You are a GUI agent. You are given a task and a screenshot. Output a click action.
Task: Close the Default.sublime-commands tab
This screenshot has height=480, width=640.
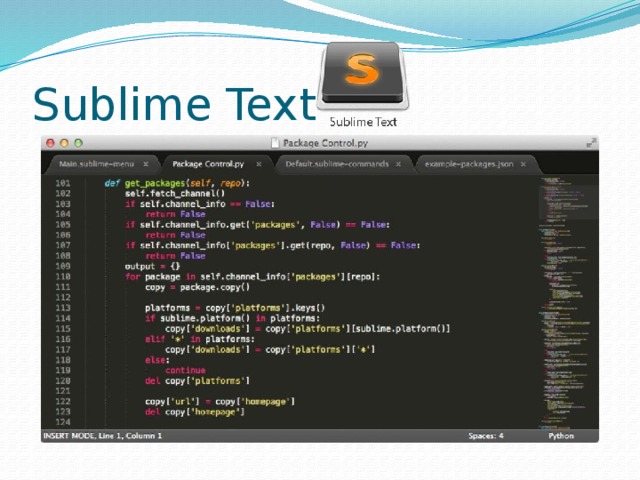click(x=398, y=164)
